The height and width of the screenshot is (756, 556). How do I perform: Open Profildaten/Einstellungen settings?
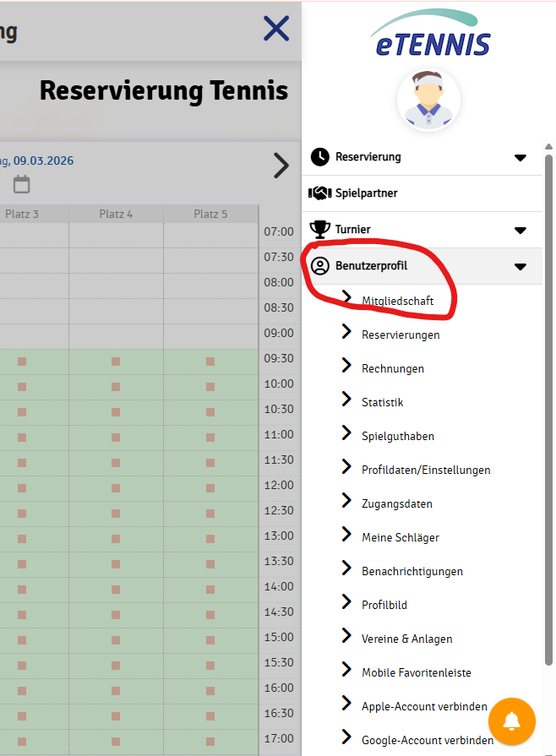(x=426, y=470)
